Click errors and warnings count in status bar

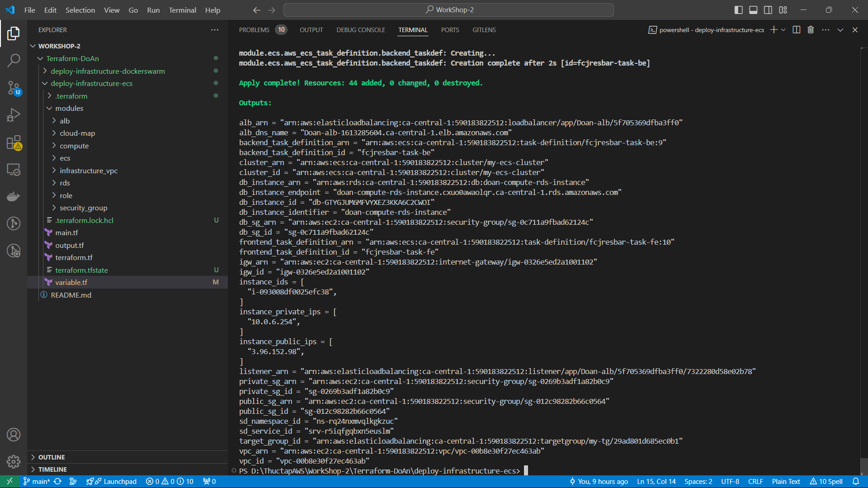click(170, 482)
